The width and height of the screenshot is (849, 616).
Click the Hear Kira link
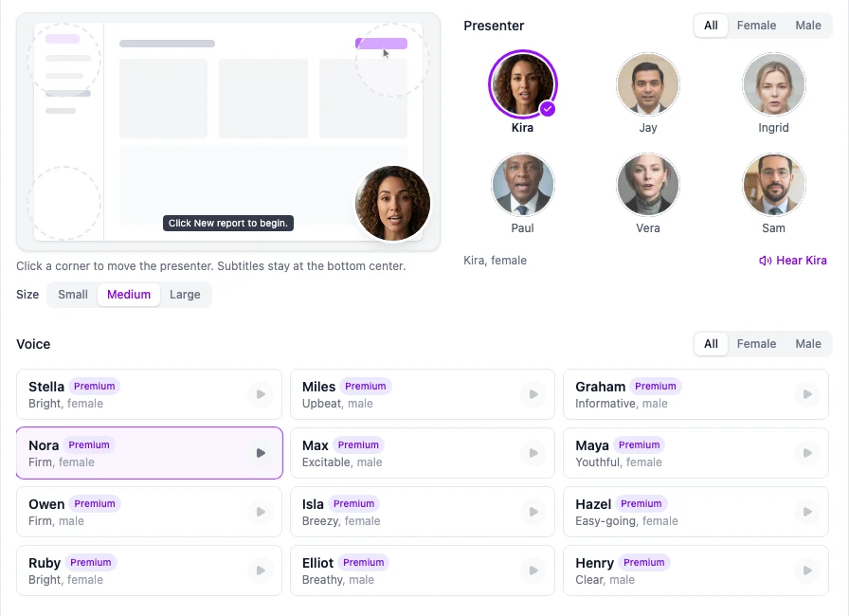point(793,261)
